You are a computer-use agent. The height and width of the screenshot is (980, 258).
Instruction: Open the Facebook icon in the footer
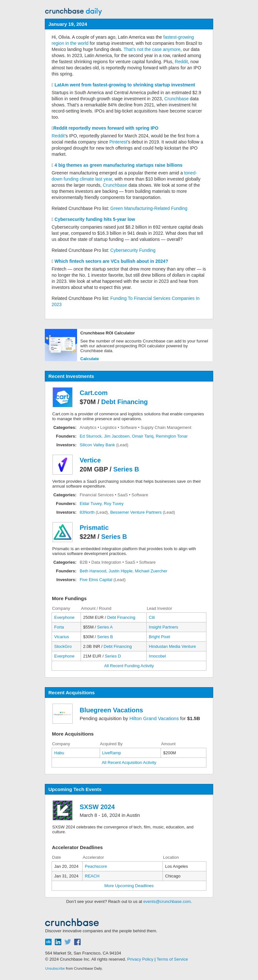(x=77, y=942)
